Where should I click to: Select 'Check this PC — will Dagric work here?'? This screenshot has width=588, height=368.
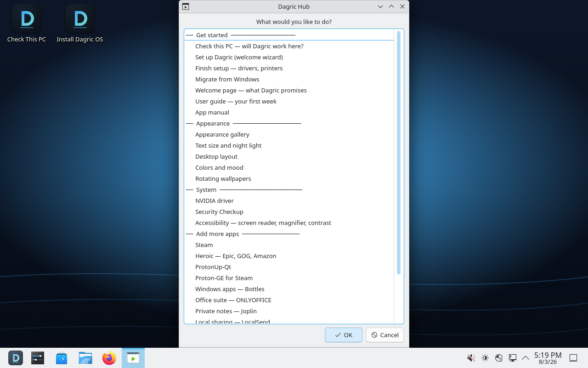click(x=289, y=46)
